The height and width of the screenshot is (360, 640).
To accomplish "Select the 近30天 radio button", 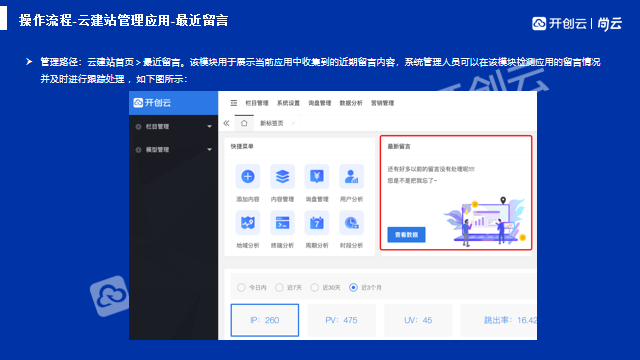I will (315, 288).
